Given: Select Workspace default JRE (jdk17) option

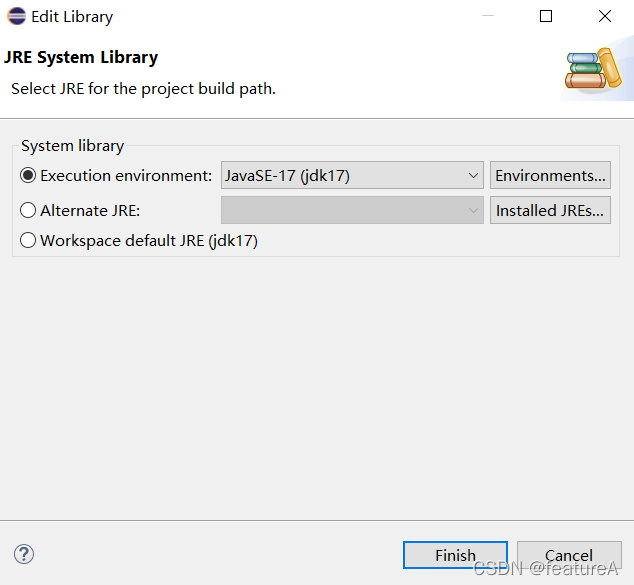Looking at the screenshot, I should tap(139, 241).
